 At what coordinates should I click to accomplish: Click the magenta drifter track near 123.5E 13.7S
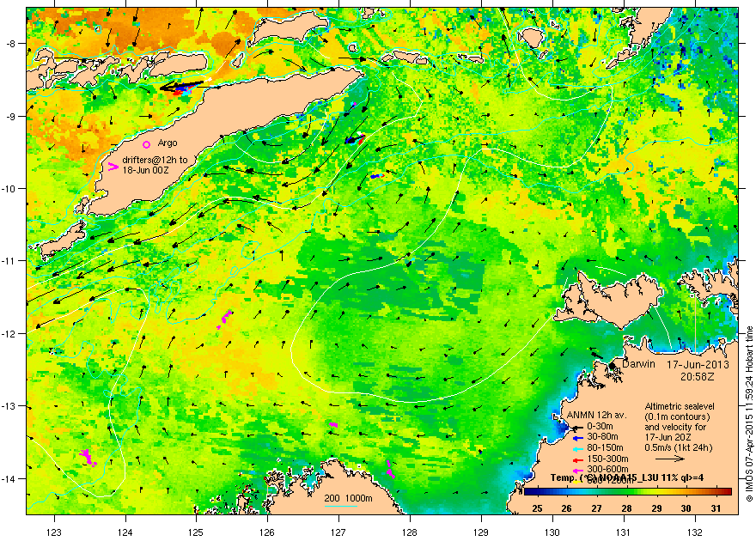(x=88, y=458)
